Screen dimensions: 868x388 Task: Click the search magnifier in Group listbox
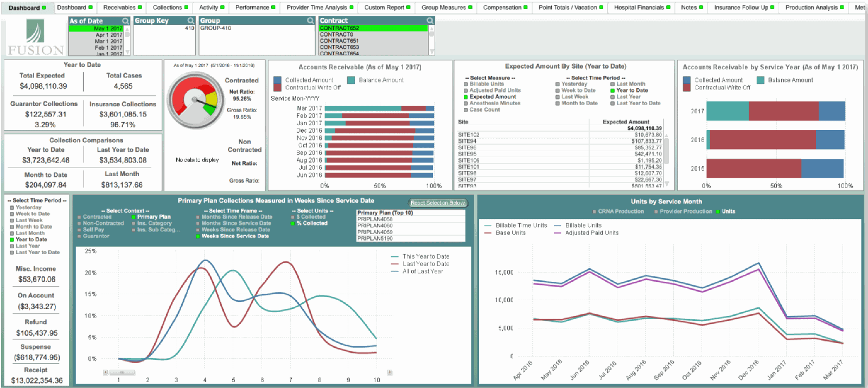[310, 21]
